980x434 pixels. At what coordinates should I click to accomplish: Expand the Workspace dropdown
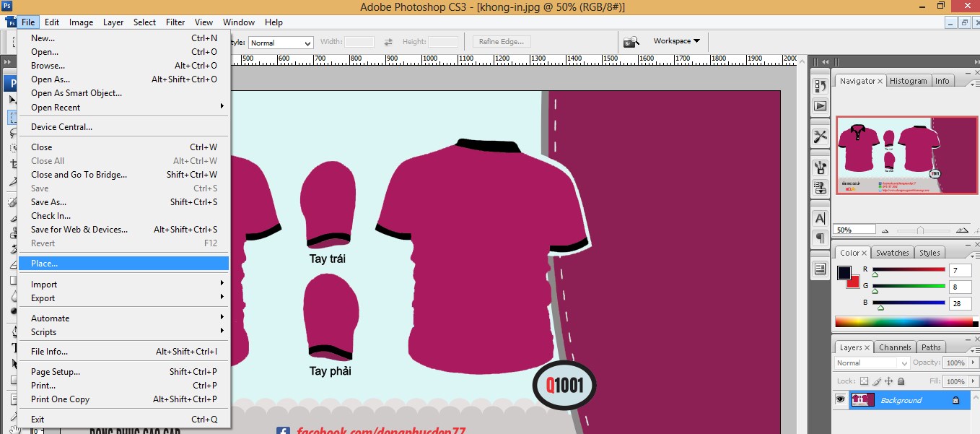(676, 41)
